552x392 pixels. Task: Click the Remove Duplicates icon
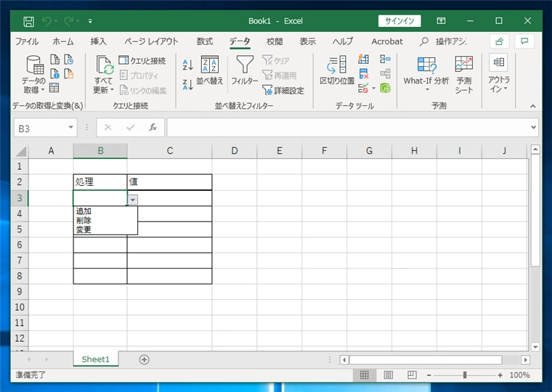click(363, 74)
